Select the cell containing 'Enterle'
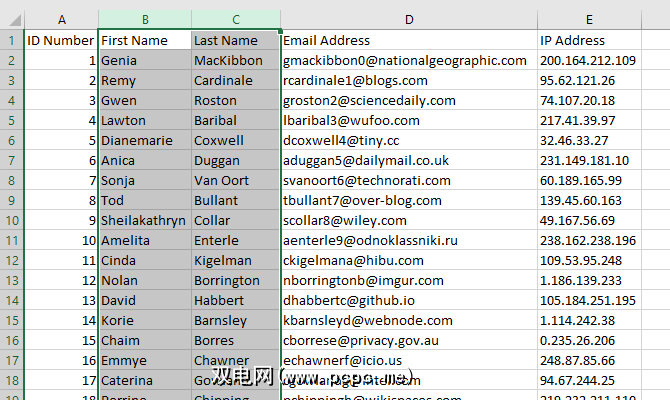The width and height of the screenshot is (670, 400). pos(236,241)
